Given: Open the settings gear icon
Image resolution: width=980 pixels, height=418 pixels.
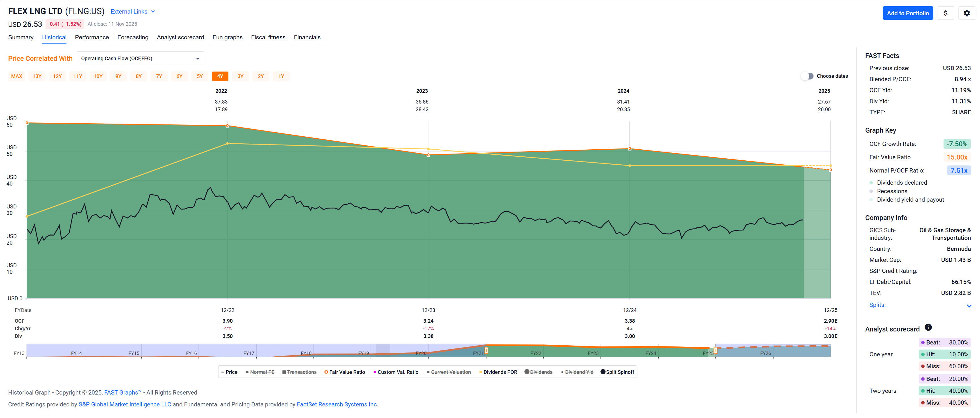Looking at the screenshot, I should [966, 13].
